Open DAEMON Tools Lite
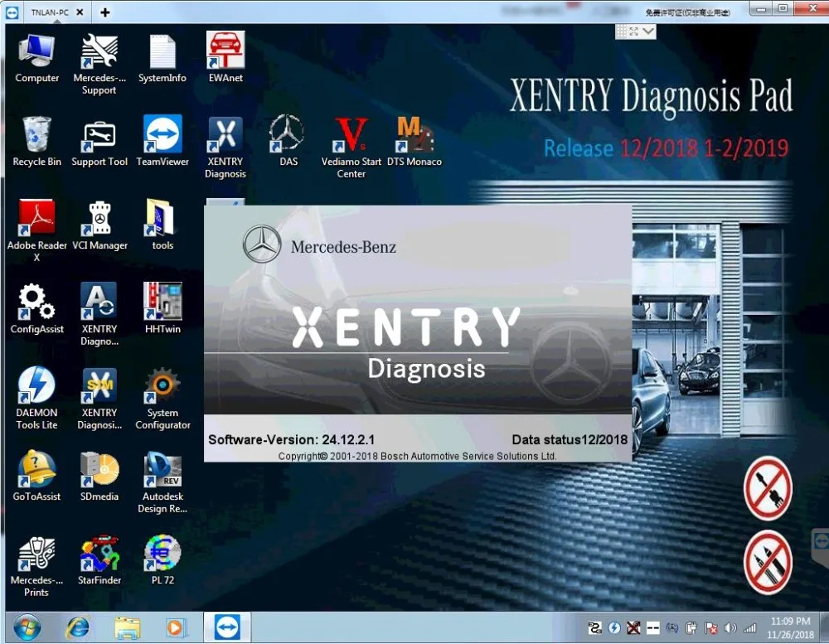The width and height of the screenshot is (829, 644). click(36, 398)
